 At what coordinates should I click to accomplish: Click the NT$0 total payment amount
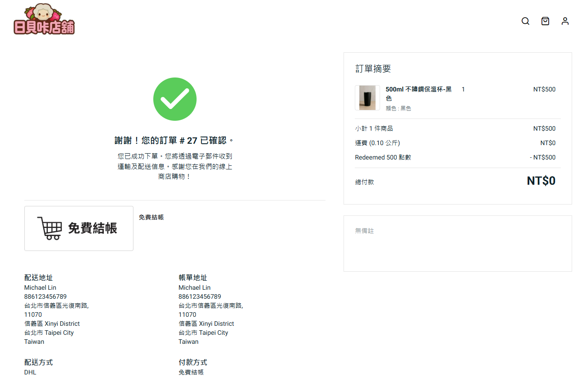[541, 181]
